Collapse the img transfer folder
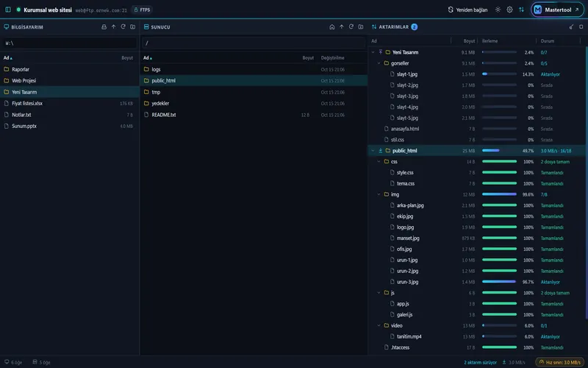588x368 pixels. [379, 194]
